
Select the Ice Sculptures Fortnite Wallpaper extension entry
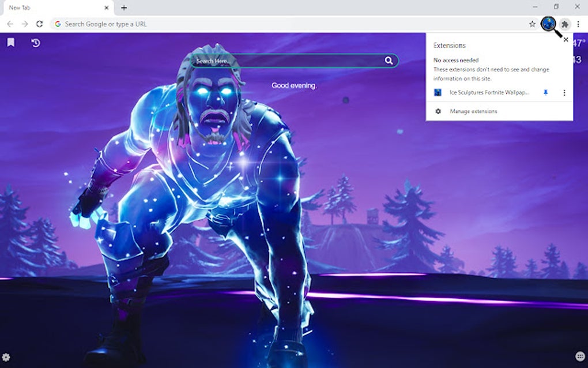489,92
